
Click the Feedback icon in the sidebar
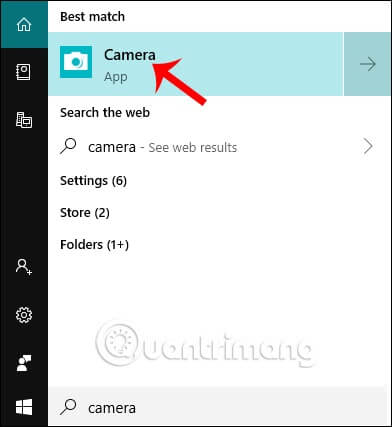pyautogui.click(x=24, y=363)
